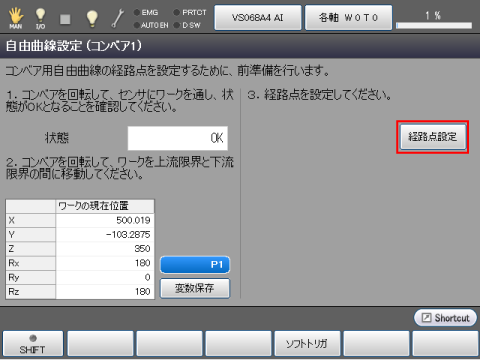Open the wrench tool icon
Screen dimensions: 480x360
point(118,18)
